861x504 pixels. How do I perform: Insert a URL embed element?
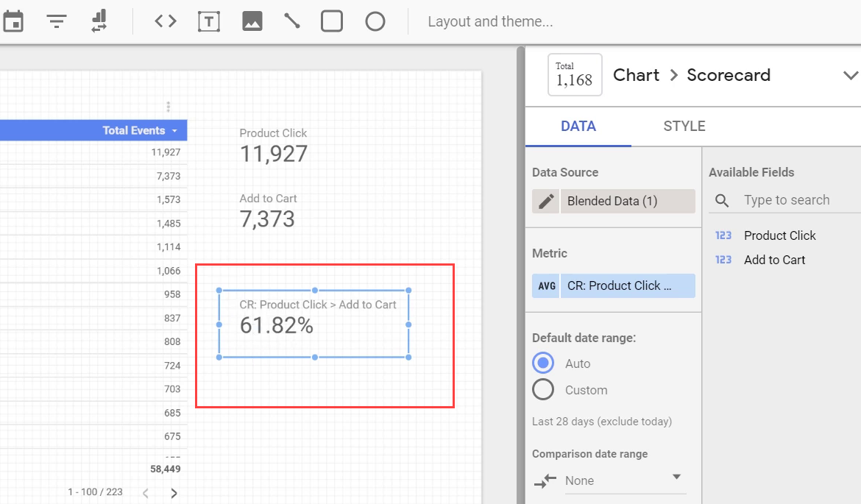point(166,21)
